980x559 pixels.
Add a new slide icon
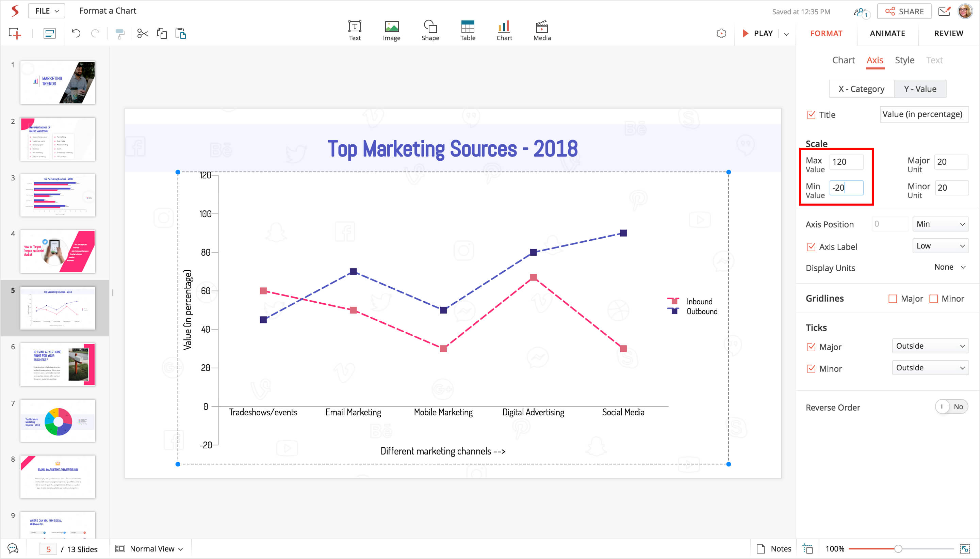[x=15, y=34]
